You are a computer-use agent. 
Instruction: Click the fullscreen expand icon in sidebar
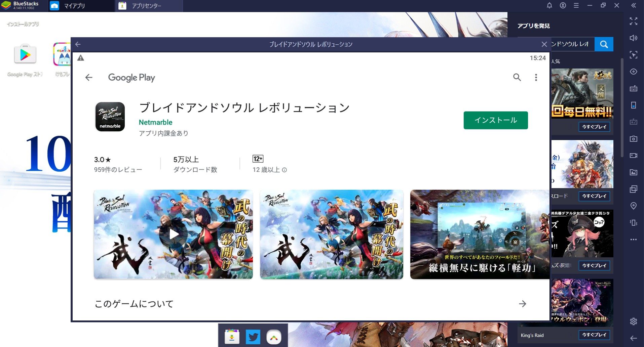click(x=634, y=21)
